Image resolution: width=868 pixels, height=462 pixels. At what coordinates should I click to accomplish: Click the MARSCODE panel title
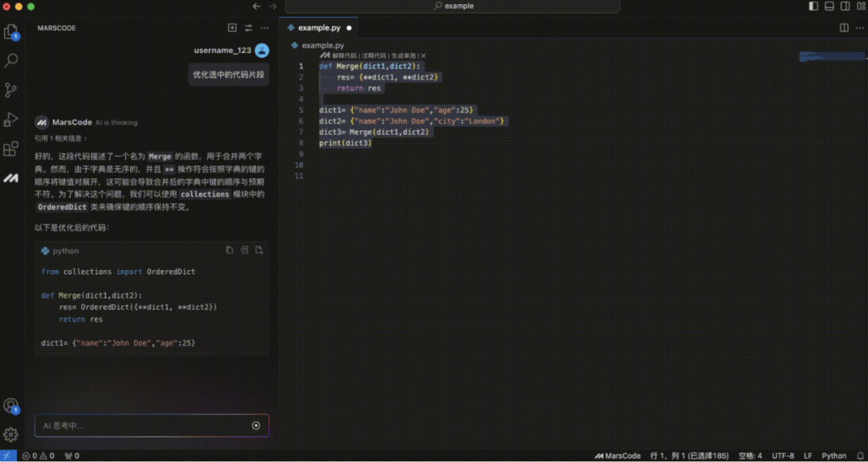pyautogui.click(x=56, y=27)
